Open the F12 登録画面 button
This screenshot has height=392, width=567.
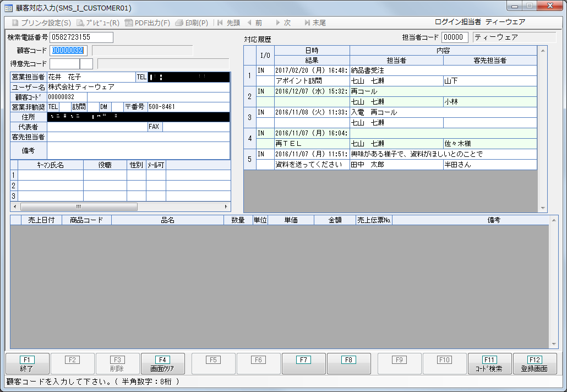point(535,364)
